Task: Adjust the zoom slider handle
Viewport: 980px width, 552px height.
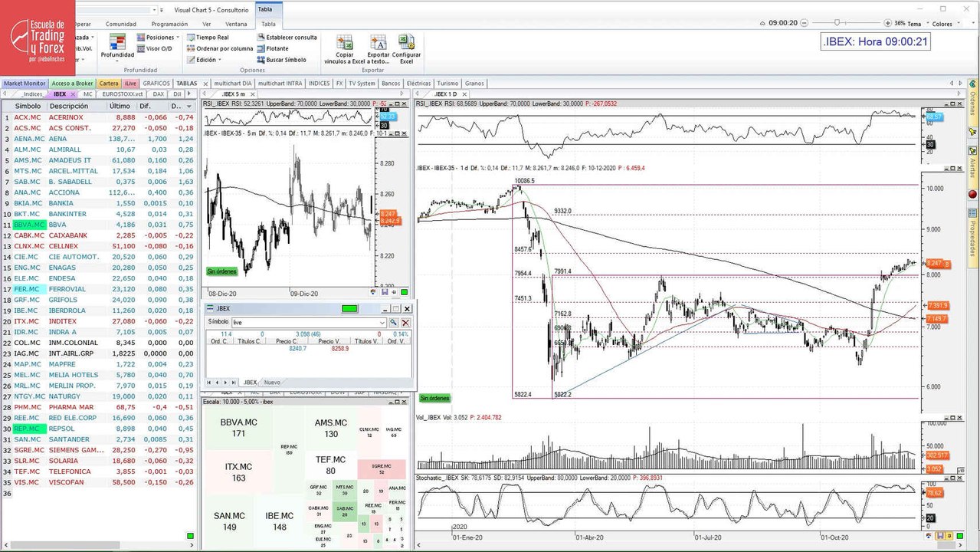Action: (x=838, y=23)
